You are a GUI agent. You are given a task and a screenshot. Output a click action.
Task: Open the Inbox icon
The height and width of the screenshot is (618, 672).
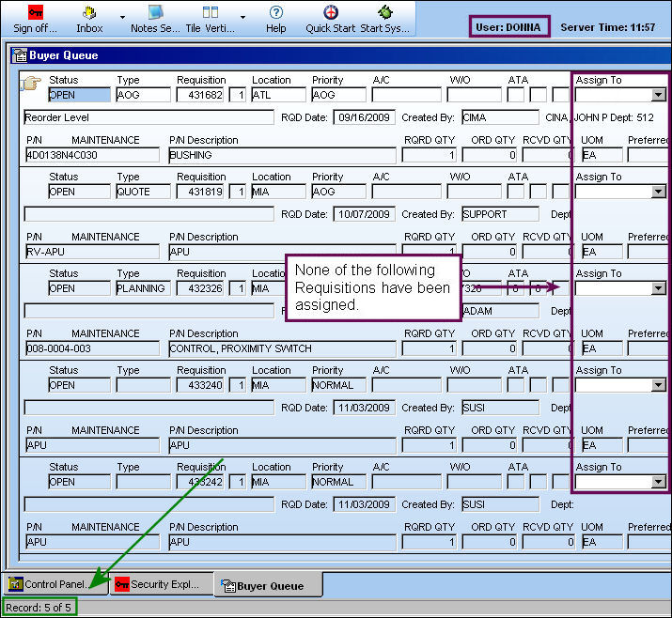pyautogui.click(x=89, y=13)
